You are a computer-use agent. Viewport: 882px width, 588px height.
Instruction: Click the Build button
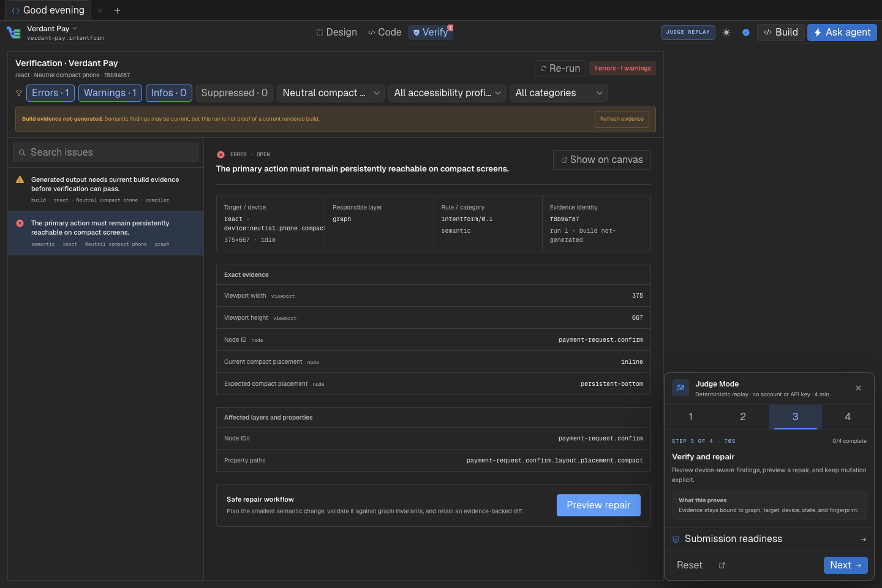click(x=781, y=32)
